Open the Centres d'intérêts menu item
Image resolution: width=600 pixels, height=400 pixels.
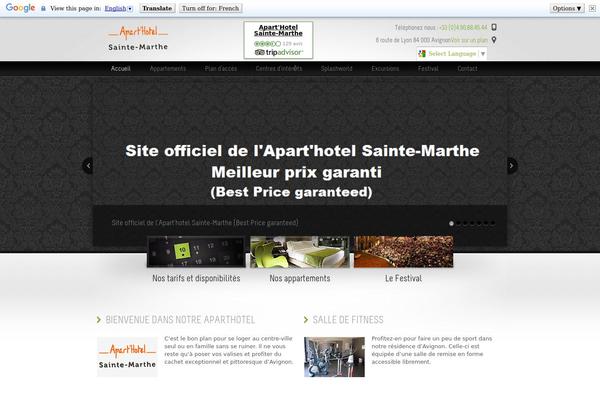point(279,69)
